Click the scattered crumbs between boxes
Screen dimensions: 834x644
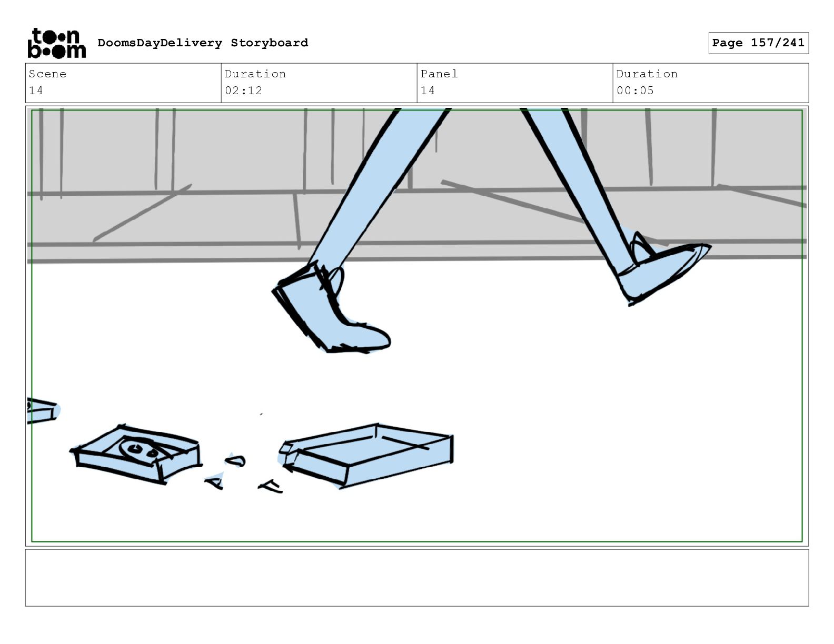pos(242,474)
